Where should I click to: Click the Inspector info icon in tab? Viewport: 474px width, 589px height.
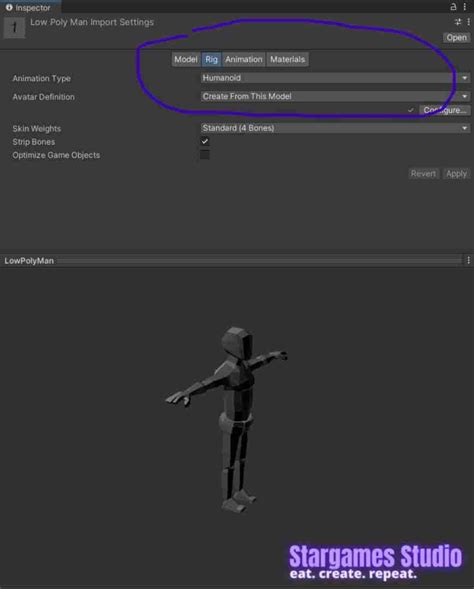9,7
